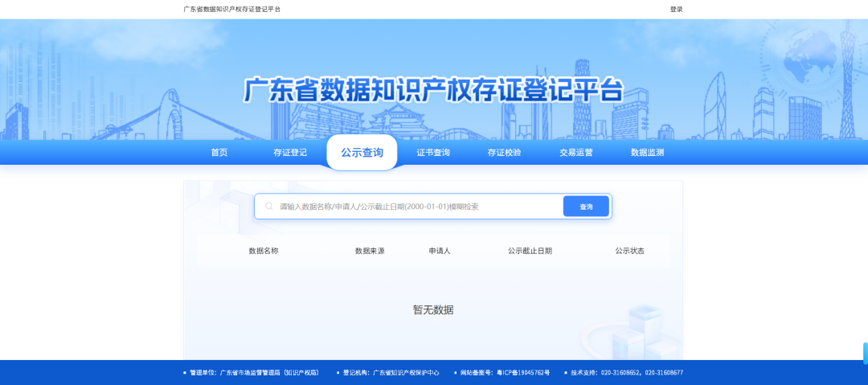Click the 申请人 column header

[x=440, y=251]
